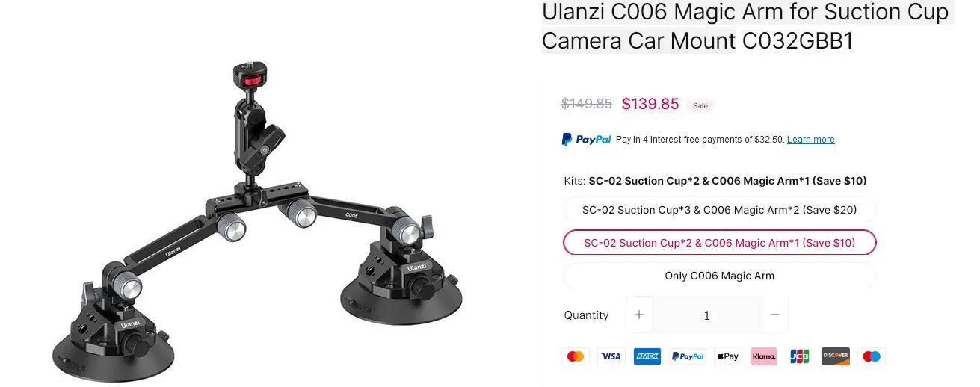Click the Sale badge next to price
Image resolution: width=980 pixels, height=387 pixels.
[700, 105]
